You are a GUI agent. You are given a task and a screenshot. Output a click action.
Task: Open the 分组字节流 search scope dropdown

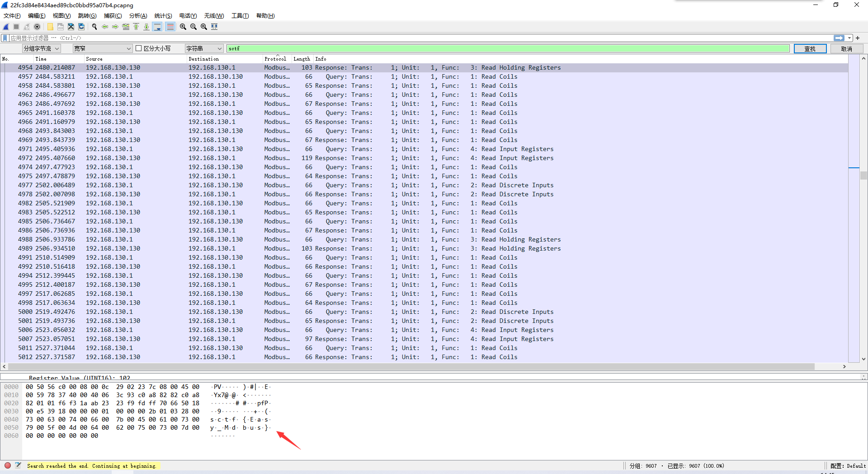42,48
